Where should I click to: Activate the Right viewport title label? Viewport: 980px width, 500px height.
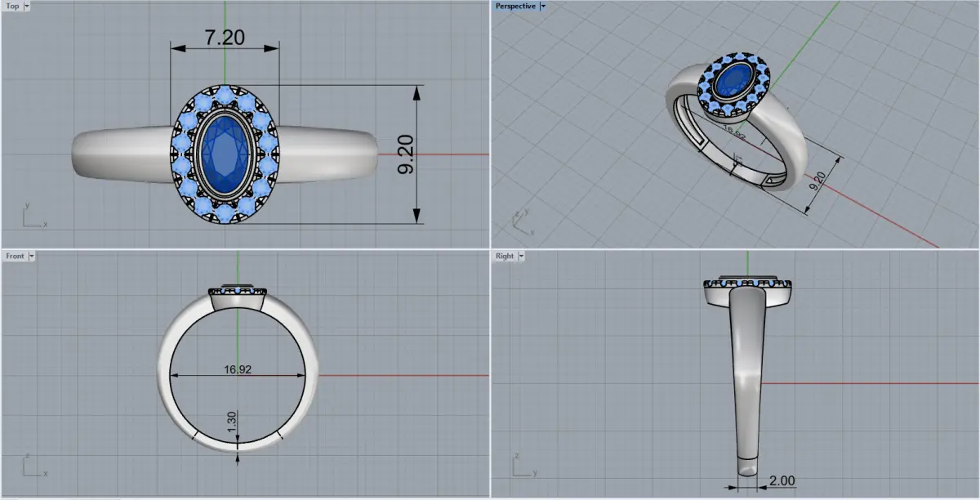[x=505, y=256]
